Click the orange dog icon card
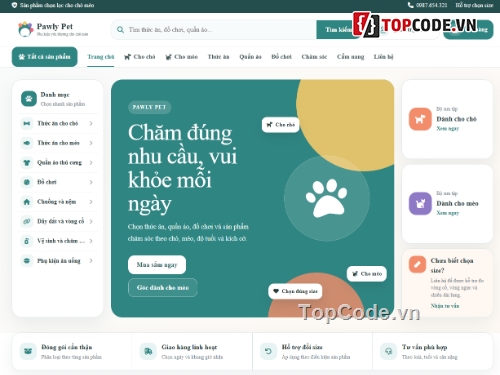This screenshot has width=500, height=375. [x=420, y=119]
